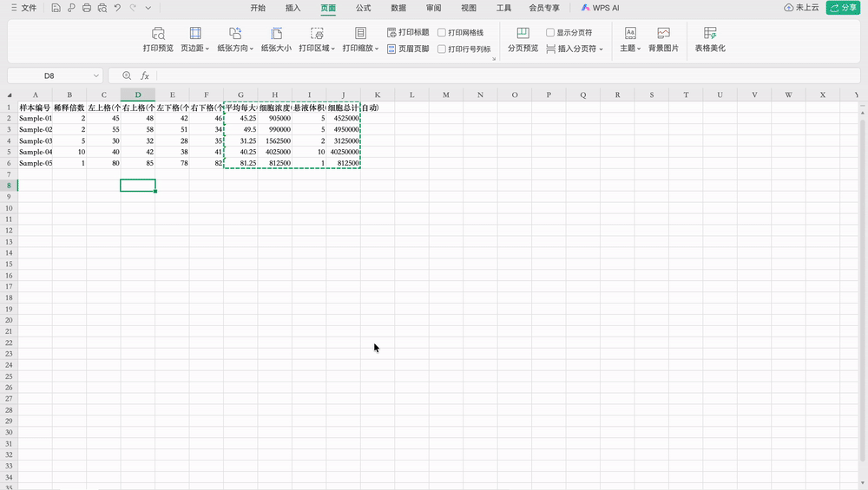Toggle the 显示分页符 checkbox
This screenshot has width=868, height=490.
pyautogui.click(x=550, y=32)
